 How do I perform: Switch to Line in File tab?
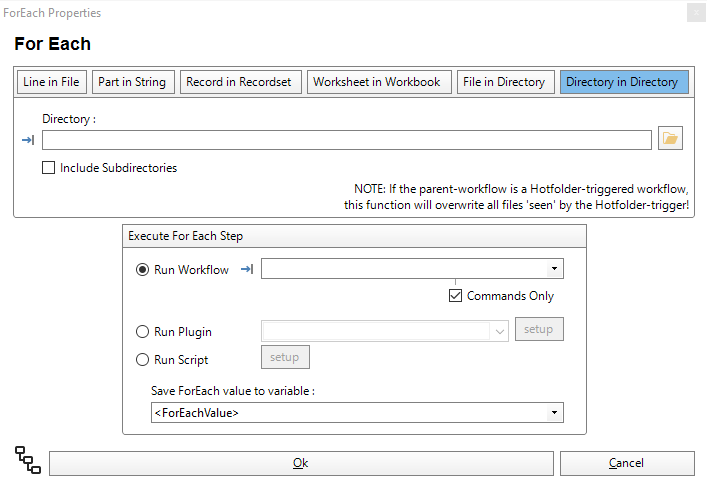tap(52, 82)
